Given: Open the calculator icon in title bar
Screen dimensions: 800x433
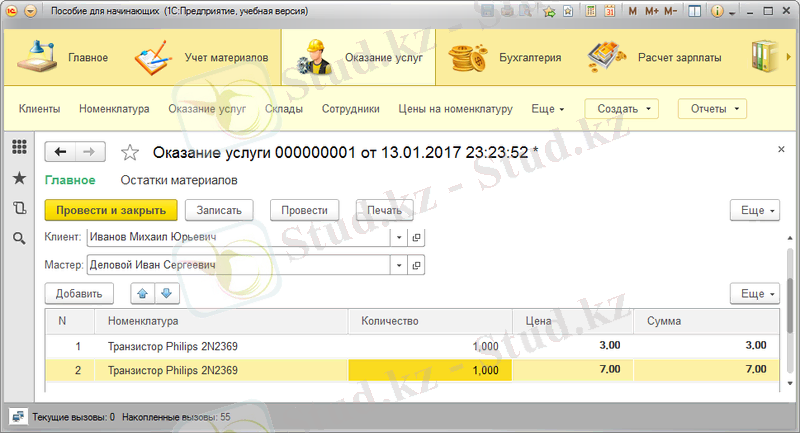Looking at the screenshot, I should click(590, 11).
